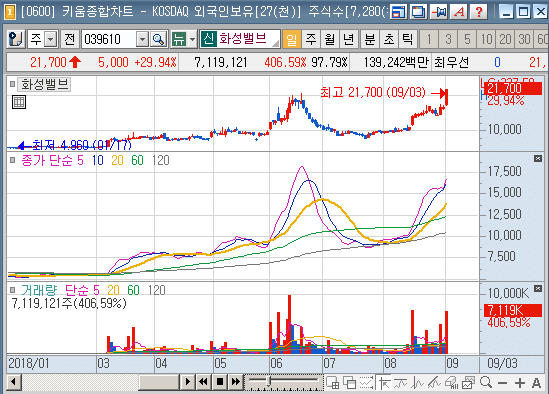Choose the 3 interval button
The height and width of the screenshot is (394, 549).
pyautogui.click(x=448, y=39)
